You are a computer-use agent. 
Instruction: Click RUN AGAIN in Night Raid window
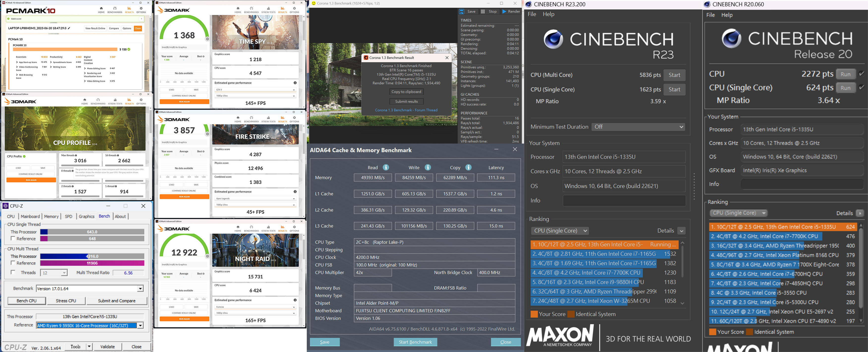coord(184,319)
